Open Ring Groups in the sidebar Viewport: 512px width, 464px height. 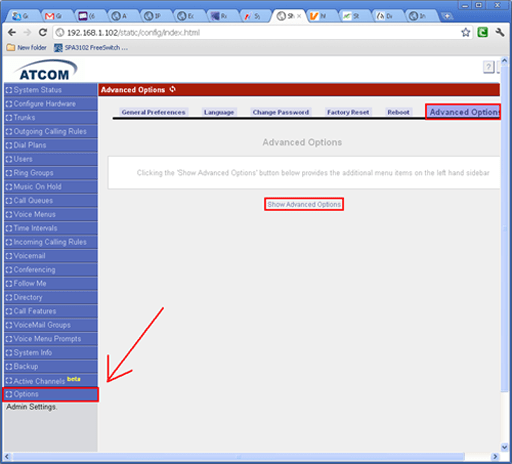[51, 173]
